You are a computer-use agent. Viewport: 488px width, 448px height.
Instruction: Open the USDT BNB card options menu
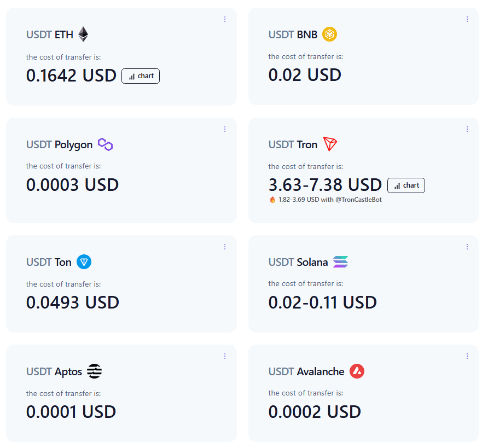tap(467, 19)
